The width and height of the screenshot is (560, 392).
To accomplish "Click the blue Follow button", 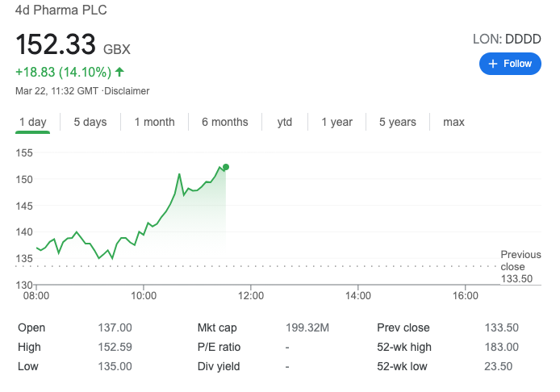I will [510, 64].
